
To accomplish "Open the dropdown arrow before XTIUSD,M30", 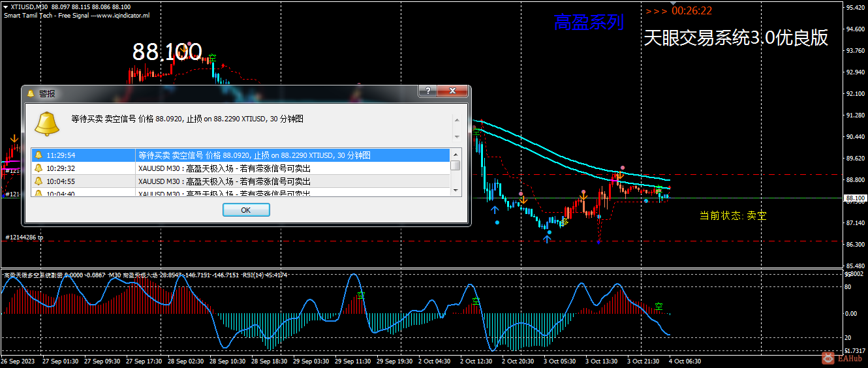I will click(x=5, y=7).
